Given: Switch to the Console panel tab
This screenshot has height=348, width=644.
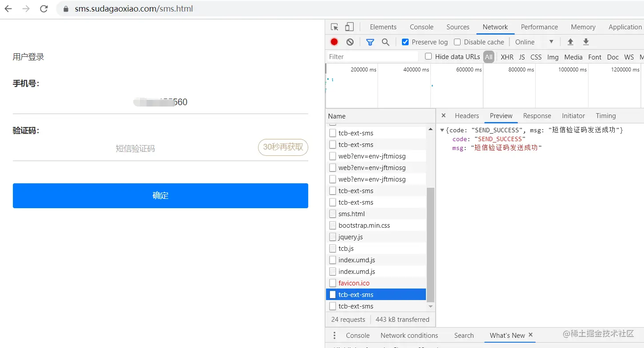Looking at the screenshot, I should [x=421, y=27].
